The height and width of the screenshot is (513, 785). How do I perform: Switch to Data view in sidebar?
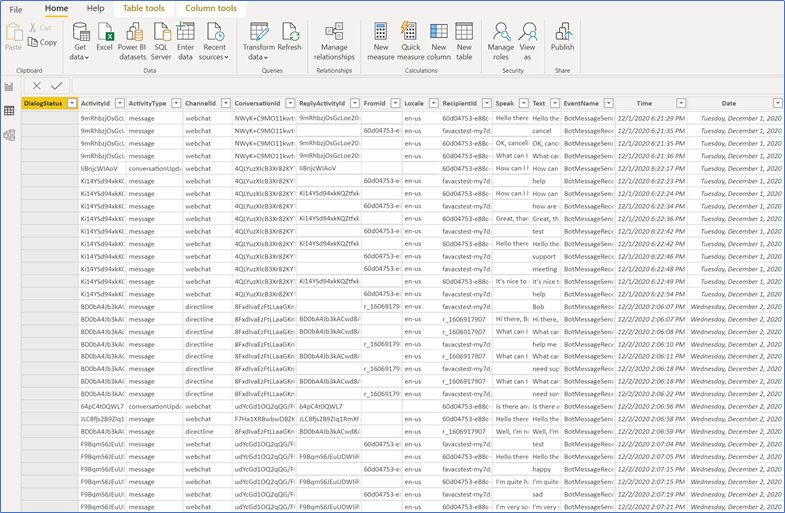click(9, 111)
